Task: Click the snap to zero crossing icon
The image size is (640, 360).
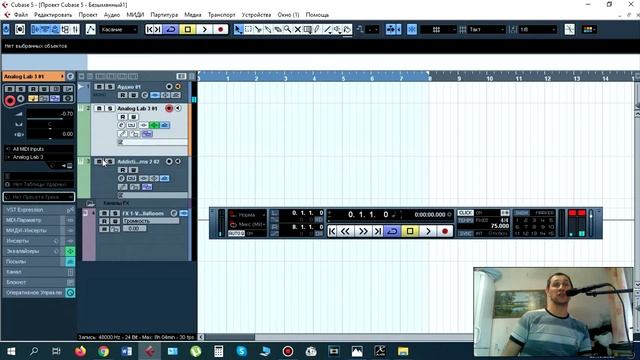Action: tap(569, 29)
